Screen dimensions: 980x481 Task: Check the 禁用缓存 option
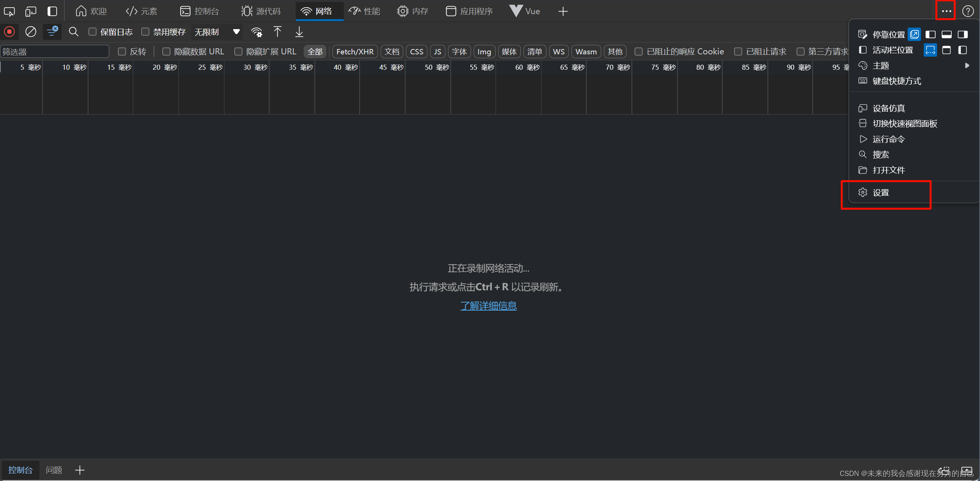pyautogui.click(x=145, y=32)
